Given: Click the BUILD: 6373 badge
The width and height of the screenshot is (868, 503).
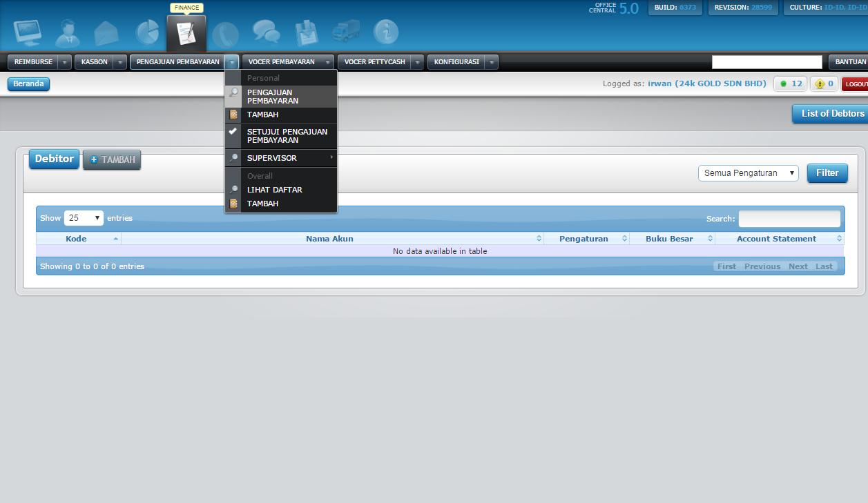Looking at the screenshot, I should 675,8.
